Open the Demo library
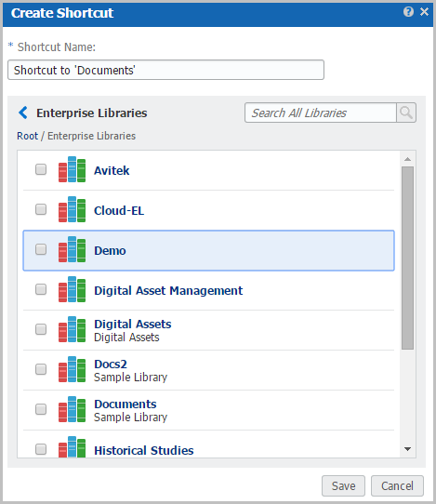Viewport: 436px width, 504px height. click(x=110, y=251)
